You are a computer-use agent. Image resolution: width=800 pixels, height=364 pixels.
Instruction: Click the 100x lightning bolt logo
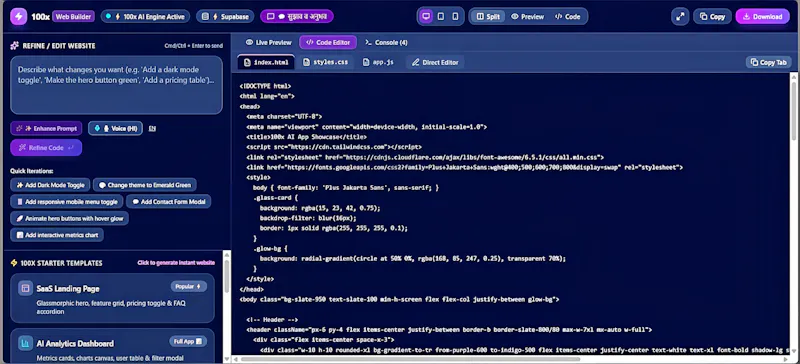click(19, 16)
